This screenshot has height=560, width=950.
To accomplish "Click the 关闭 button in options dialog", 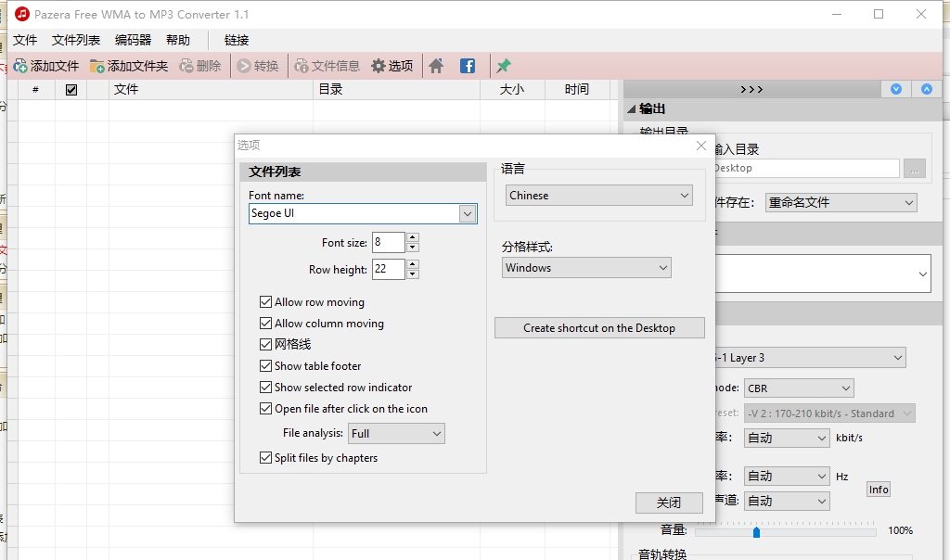I will (x=668, y=503).
